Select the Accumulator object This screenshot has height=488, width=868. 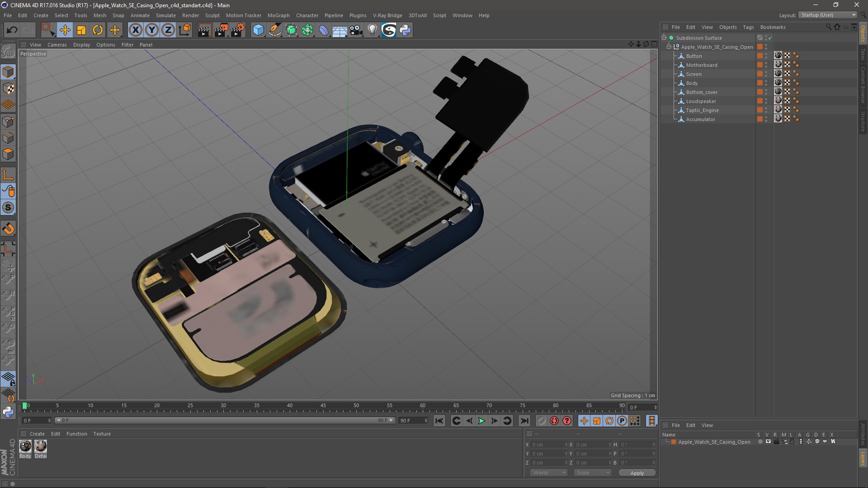700,119
